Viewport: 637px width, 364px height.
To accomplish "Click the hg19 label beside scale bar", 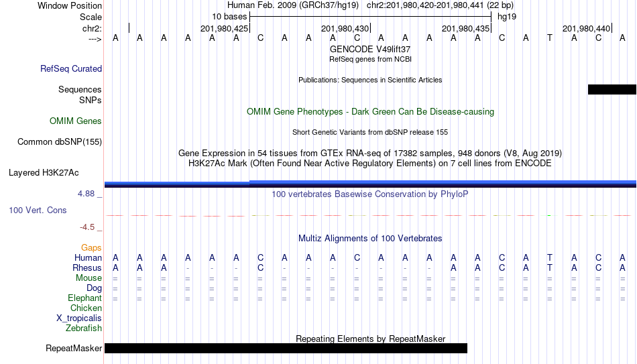I will pyautogui.click(x=507, y=17).
